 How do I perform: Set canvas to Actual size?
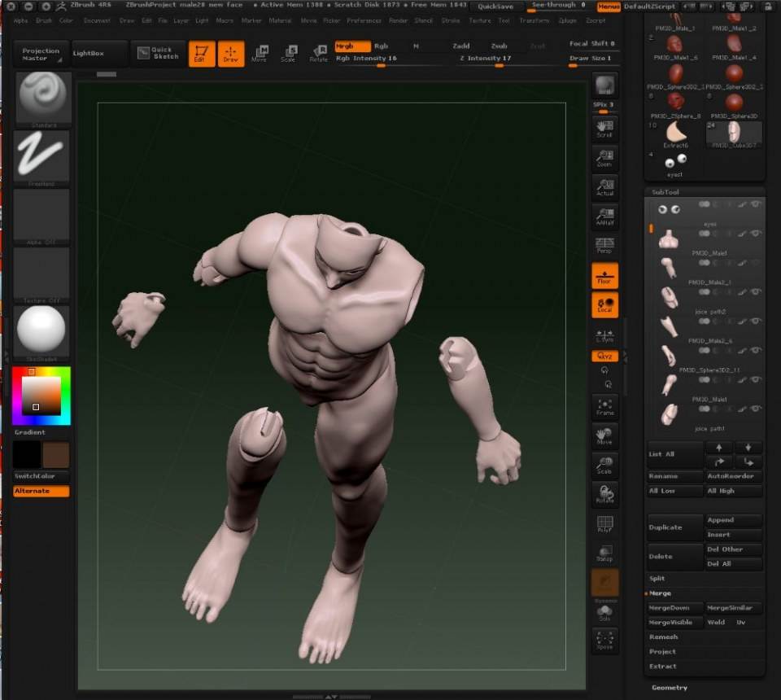point(604,187)
